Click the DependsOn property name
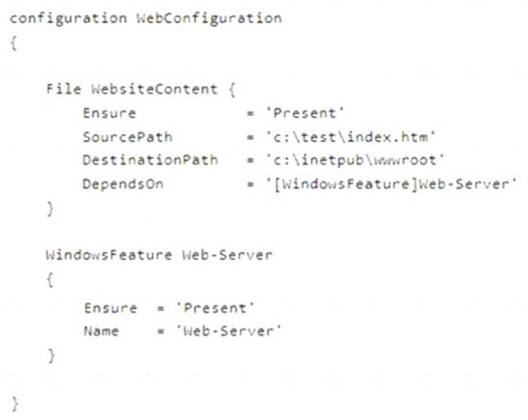528x420 pixels. 123,184
